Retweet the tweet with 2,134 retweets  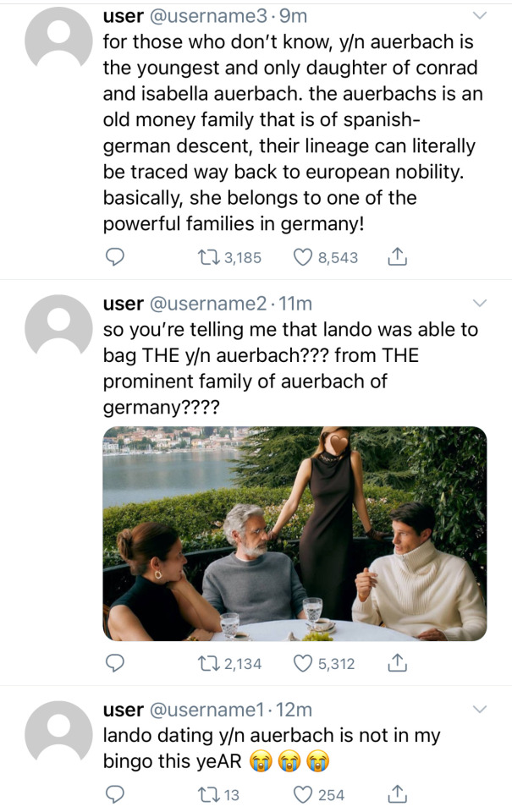206,664
